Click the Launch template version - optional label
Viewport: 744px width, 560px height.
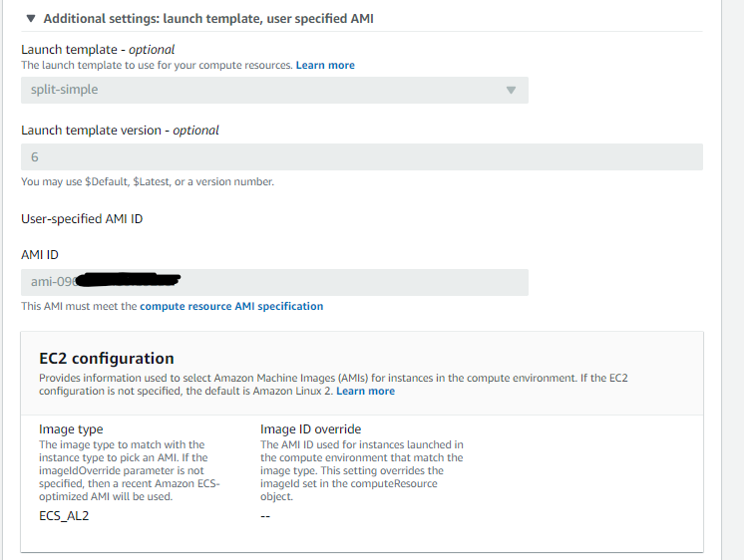(120, 130)
